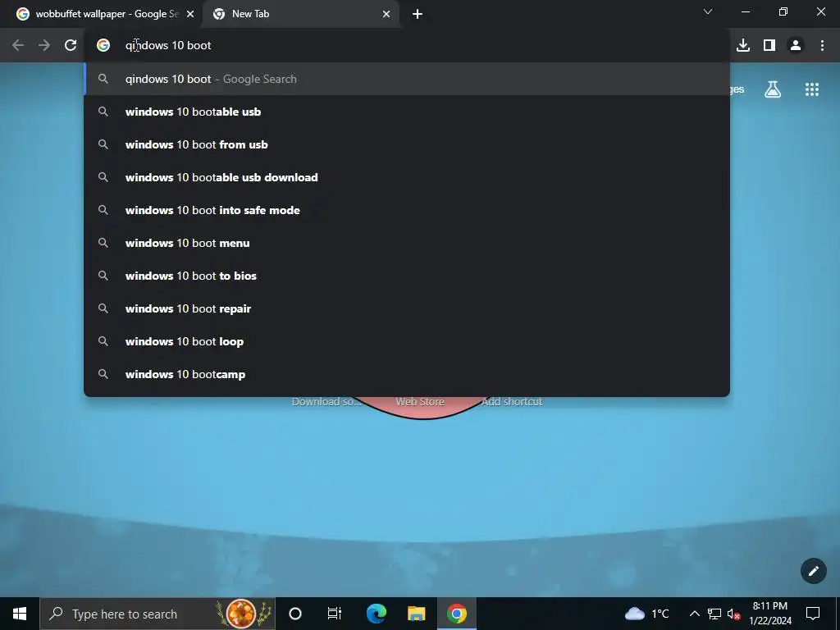The image size is (840, 630).
Task: Open the Chrome profile icon
Action: [796, 46]
